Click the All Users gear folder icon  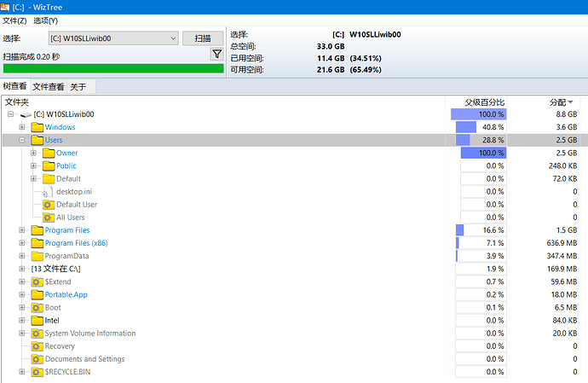(x=49, y=218)
